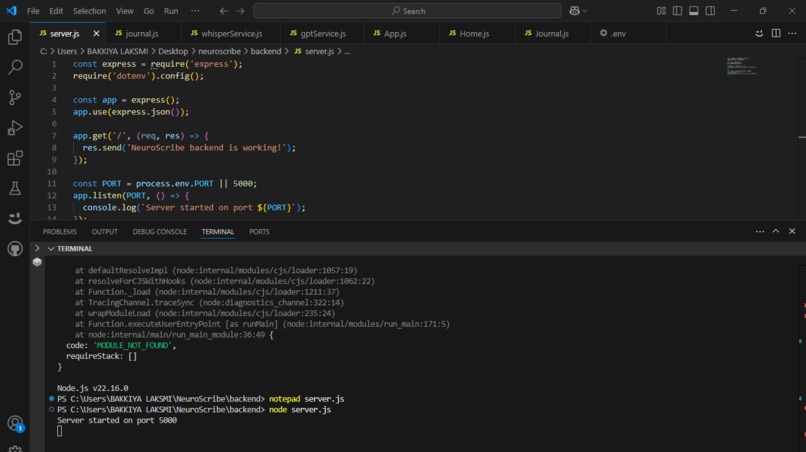The image size is (806, 452).
Task: Close the server.js tab
Action: [96, 33]
